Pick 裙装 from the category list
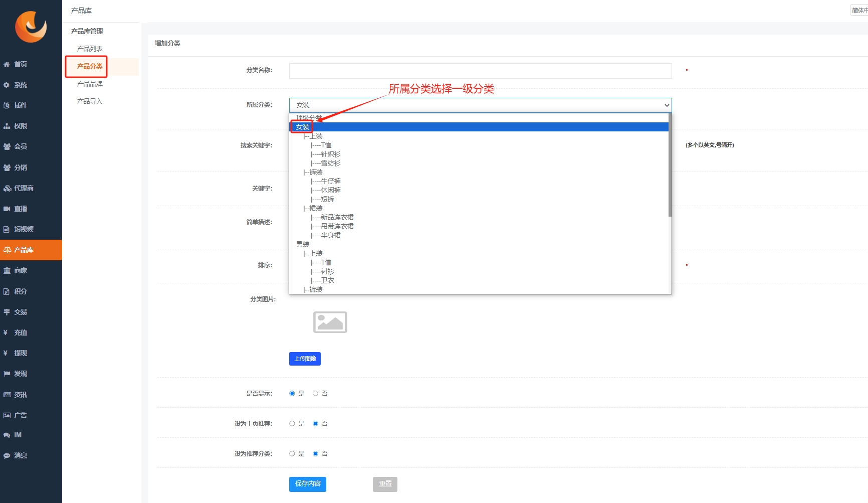The width and height of the screenshot is (868, 503). pyautogui.click(x=479, y=208)
